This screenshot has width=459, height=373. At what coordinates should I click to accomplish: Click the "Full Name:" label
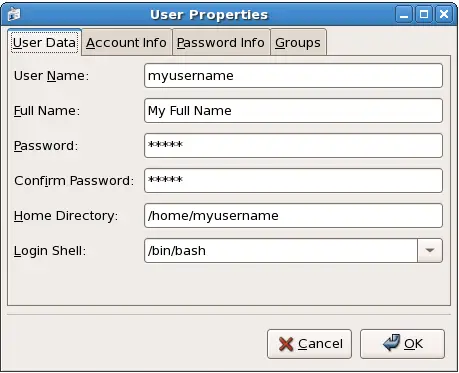[47, 111]
